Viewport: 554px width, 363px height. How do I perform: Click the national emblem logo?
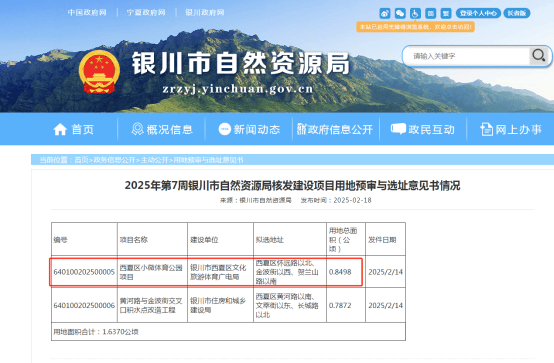tap(99, 72)
